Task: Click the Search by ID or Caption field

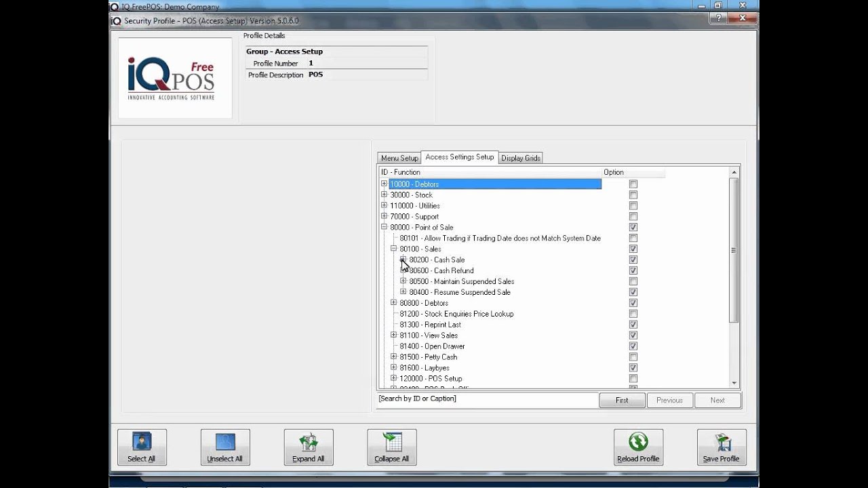Action: (487, 399)
